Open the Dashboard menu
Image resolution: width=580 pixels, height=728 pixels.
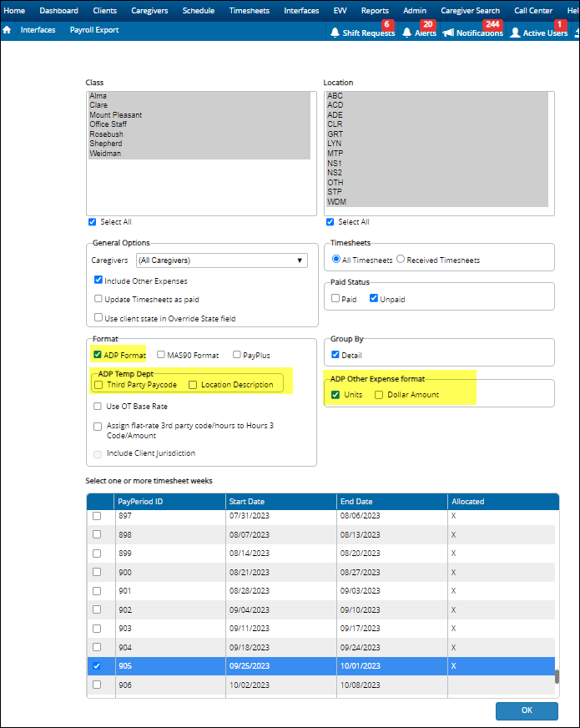point(59,10)
